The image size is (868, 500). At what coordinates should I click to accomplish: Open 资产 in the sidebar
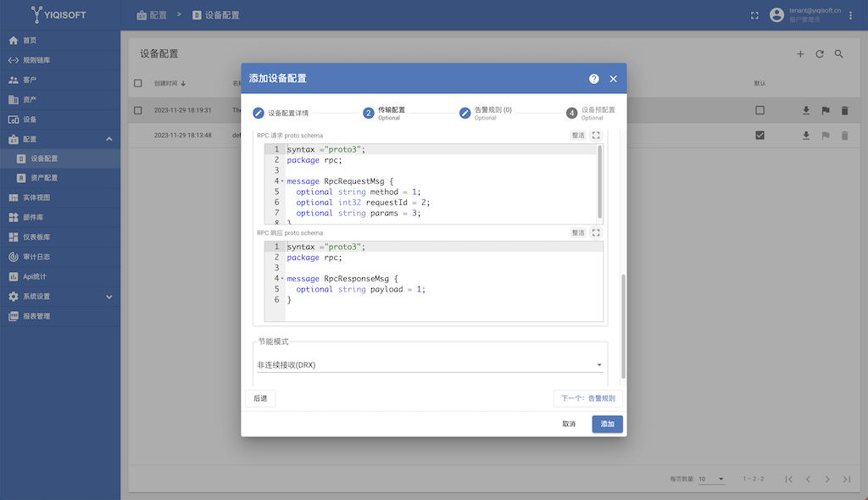click(x=60, y=100)
